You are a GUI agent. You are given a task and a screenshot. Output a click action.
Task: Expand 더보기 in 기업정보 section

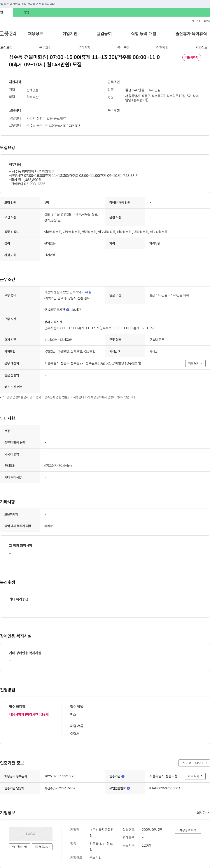[x=203, y=813]
